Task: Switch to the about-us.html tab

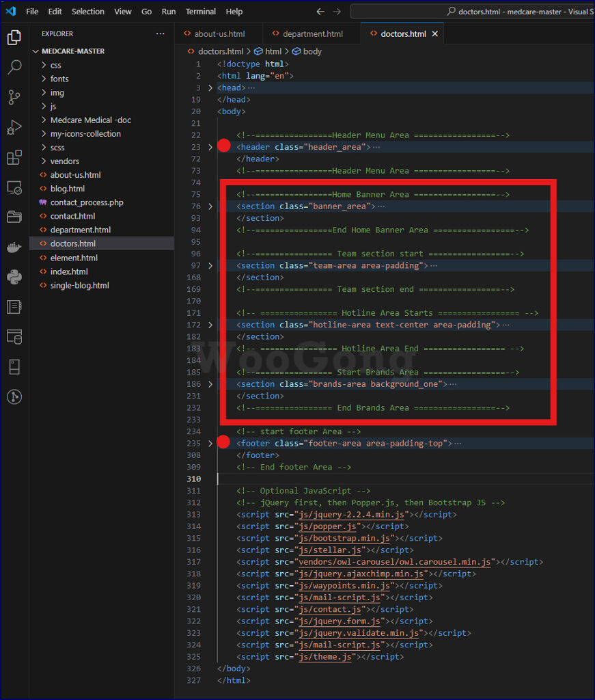Action: click(x=219, y=34)
